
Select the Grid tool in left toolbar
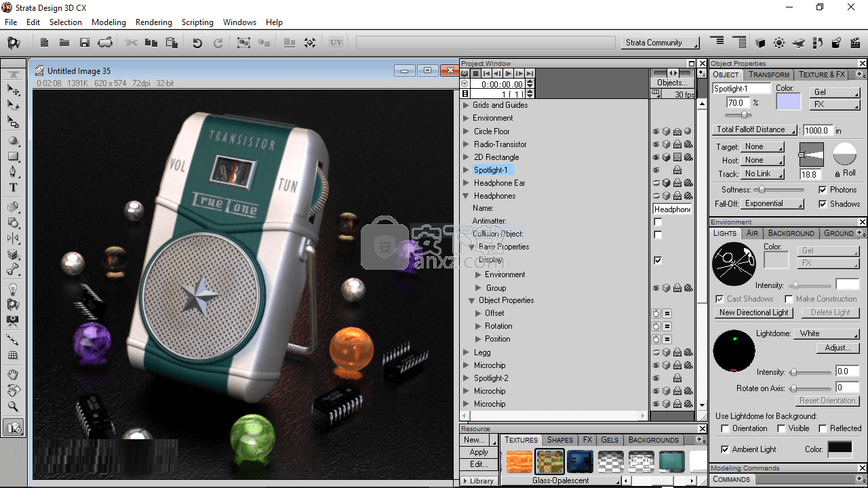tap(13, 355)
